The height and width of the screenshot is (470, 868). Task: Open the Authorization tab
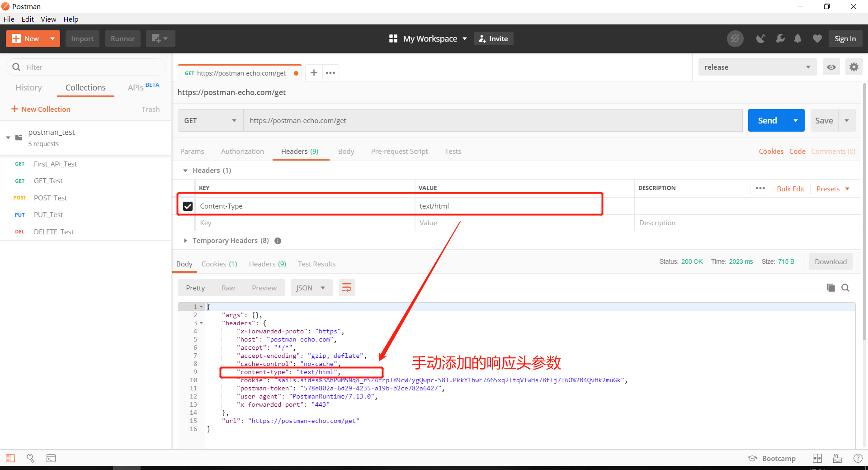point(242,151)
